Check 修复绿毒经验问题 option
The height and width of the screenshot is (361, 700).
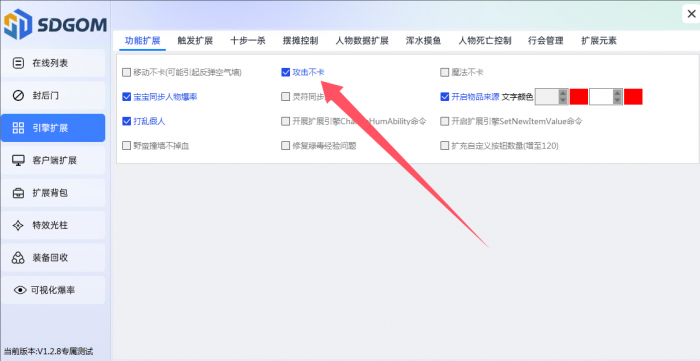pyautogui.click(x=286, y=145)
